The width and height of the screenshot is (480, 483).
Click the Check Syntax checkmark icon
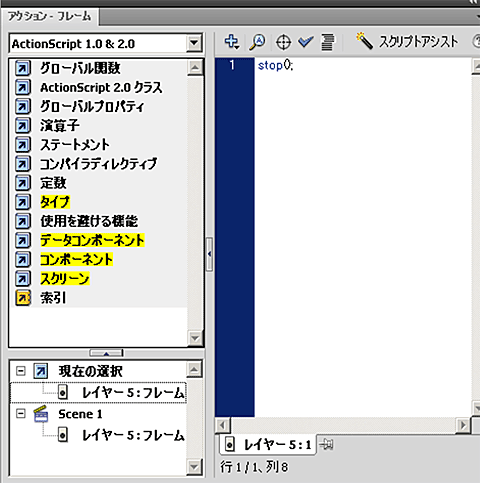[x=305, y=42]
